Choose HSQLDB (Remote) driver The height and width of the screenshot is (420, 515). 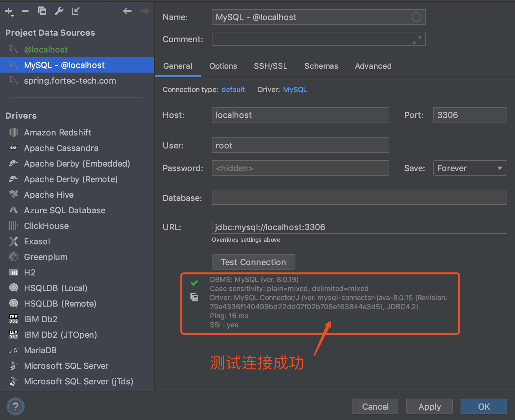(x=77, y=303)
